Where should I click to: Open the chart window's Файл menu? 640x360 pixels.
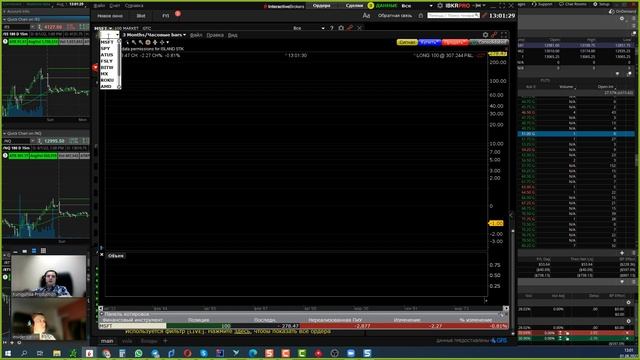196,35
